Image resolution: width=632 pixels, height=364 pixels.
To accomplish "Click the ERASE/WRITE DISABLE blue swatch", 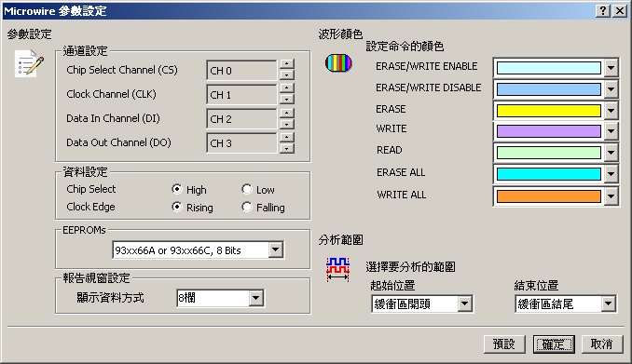I will coord(548,89).
